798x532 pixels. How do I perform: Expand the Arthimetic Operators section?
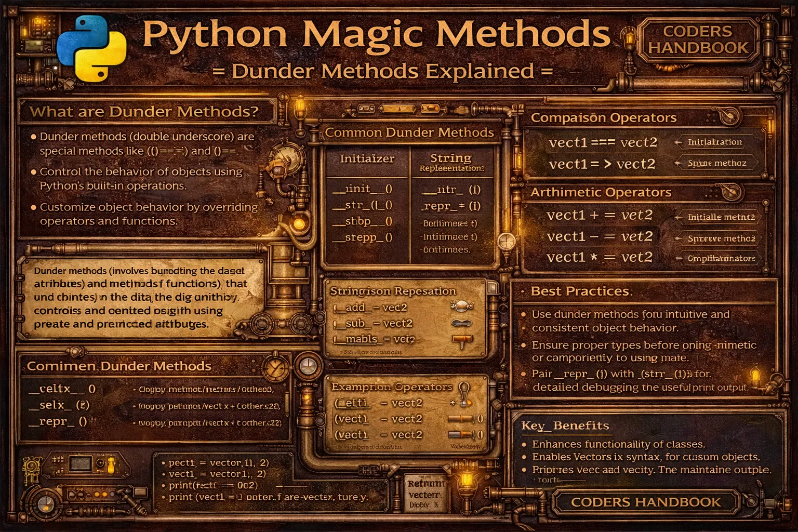[601, 192]
